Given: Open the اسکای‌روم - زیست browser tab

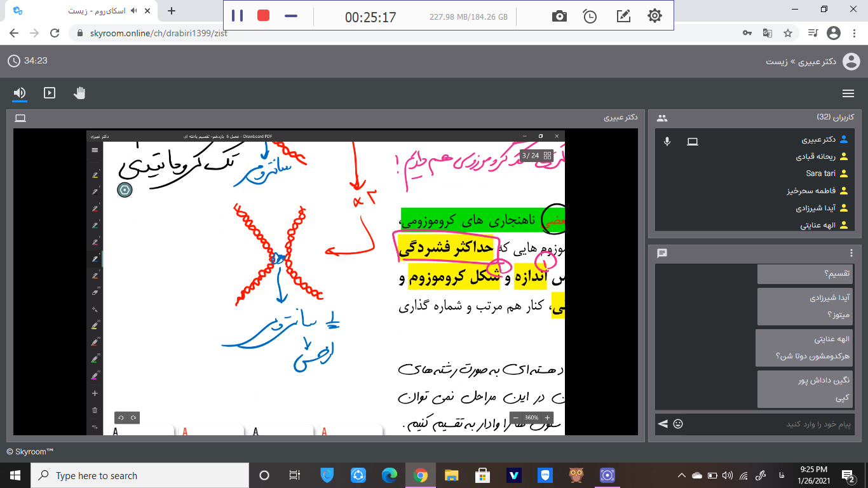Looking at the screenshot, I should 102,11.
